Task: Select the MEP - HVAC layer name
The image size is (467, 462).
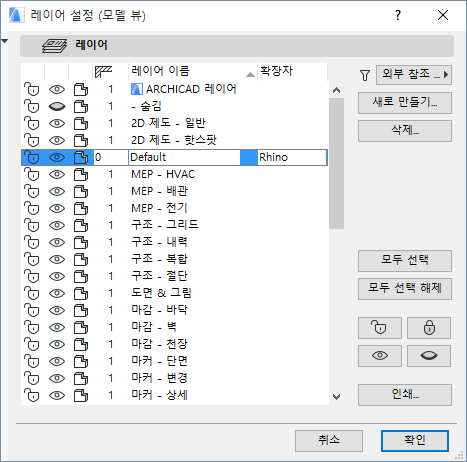Action: pyautogui.click(x=163, y=174)
